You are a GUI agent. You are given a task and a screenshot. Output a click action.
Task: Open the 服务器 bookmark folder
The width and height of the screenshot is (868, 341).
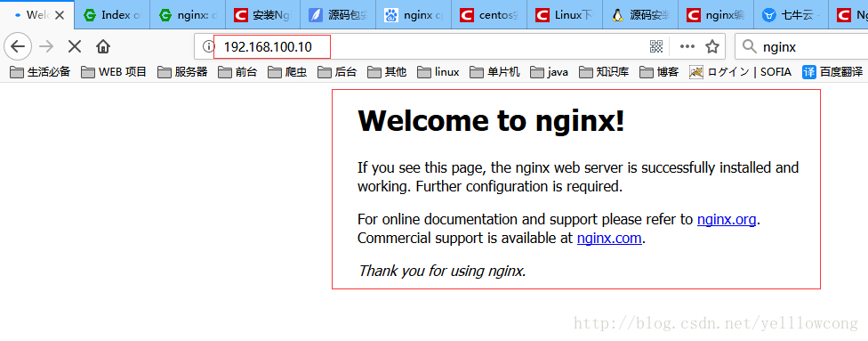point(182,71)
